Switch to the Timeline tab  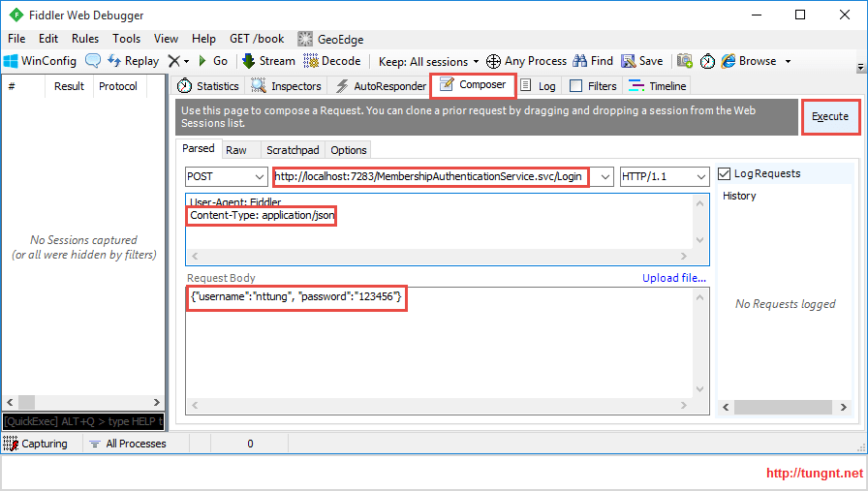[657, 86]
